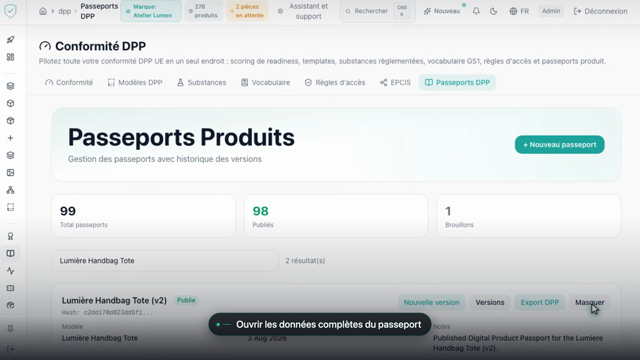Viewport: 640px width, 360px height.
Task: Click the logout arrow icon at sidebar bottom
Action: point(11,349)
